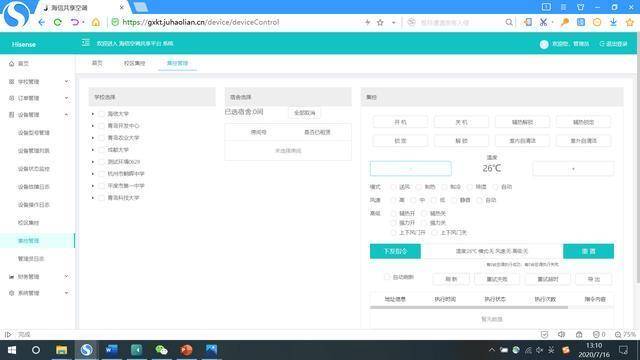Select the 上下风门关 radio button
The width and height of the screenshot is (640, 360).
[x=434, y=232]
